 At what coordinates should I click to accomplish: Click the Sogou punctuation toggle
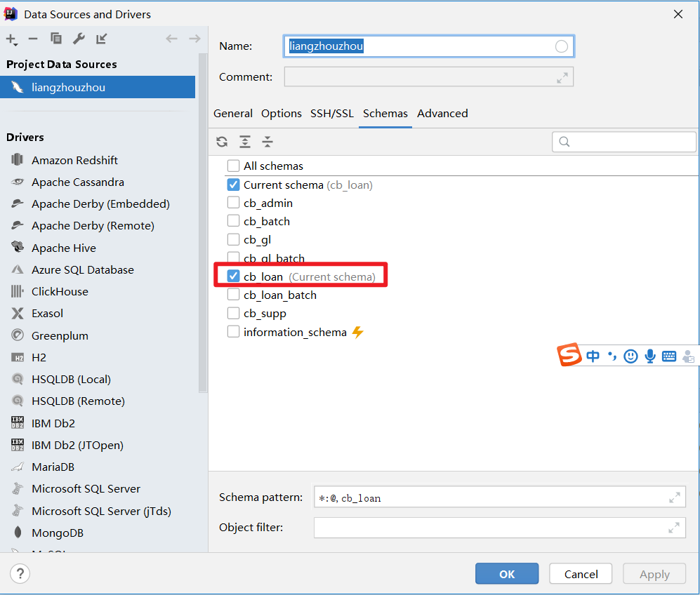[x=612, y=356]
